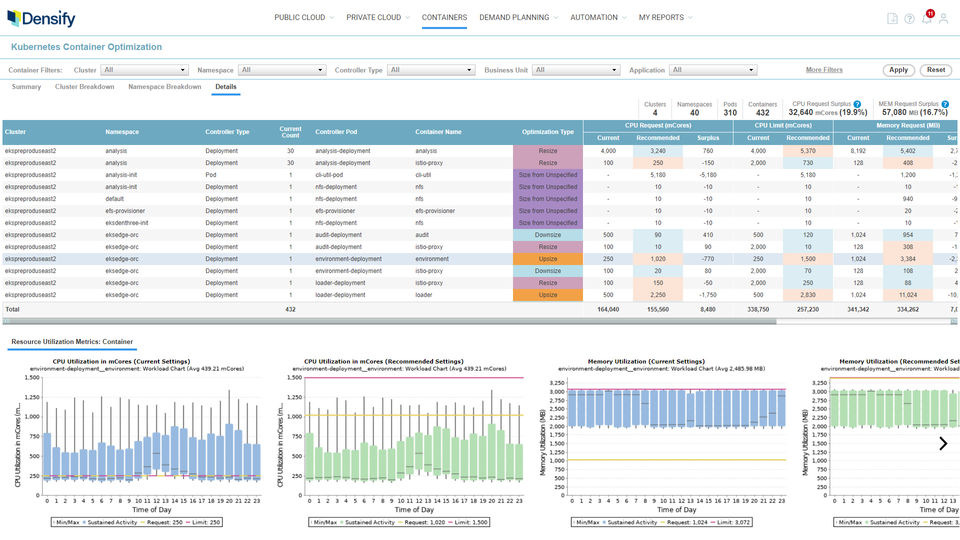Open the notifications bell with 11 alerts
The image size is (960, 540).
(926, 18)
